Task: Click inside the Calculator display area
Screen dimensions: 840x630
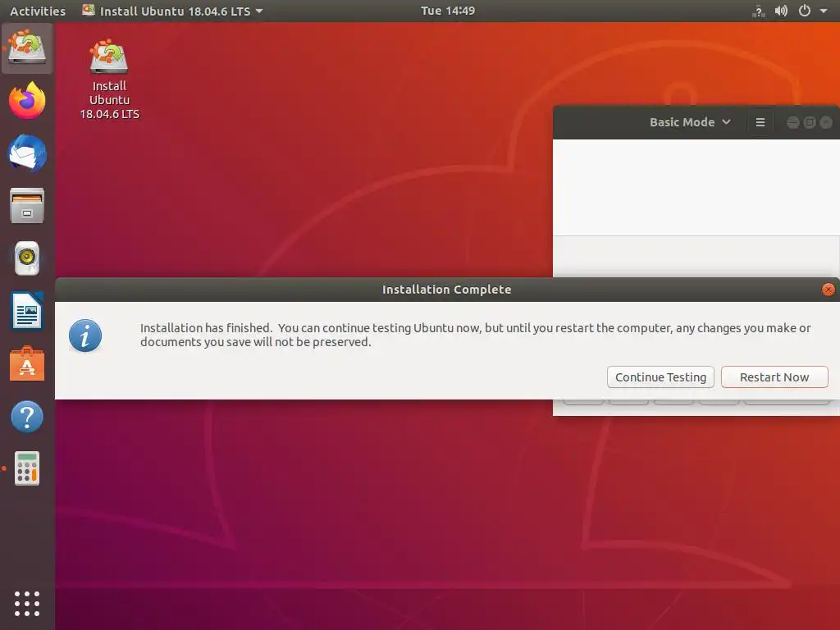Action: (x=696, y=187)
